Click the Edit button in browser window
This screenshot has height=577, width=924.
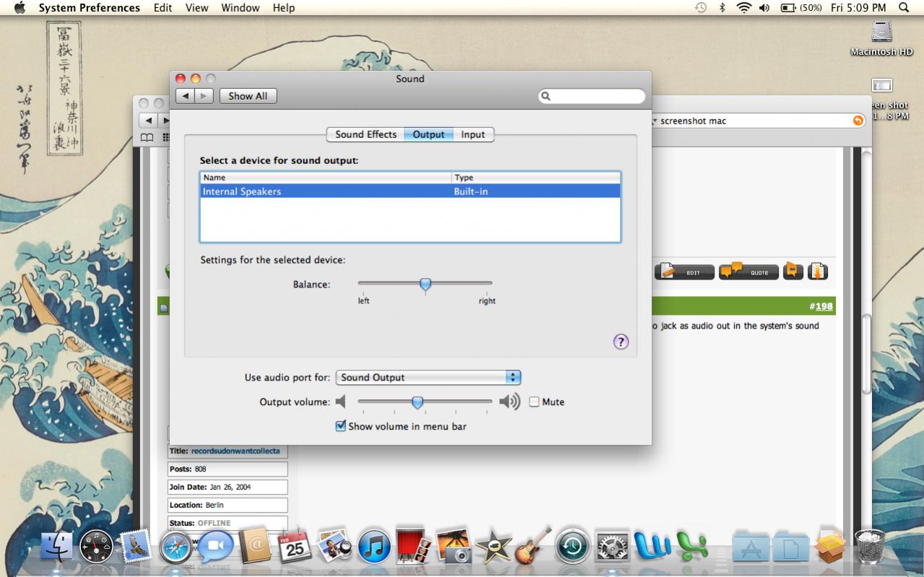685,272
